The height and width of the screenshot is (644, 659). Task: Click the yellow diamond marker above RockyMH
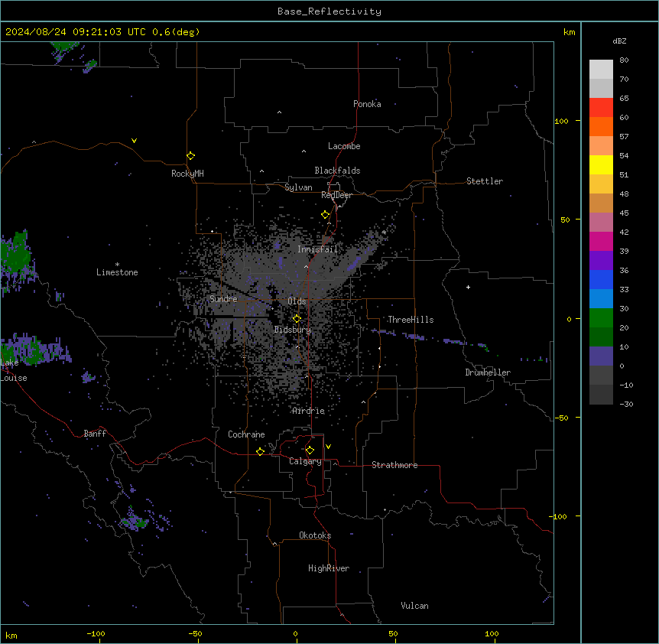click(x=190, y=156)
